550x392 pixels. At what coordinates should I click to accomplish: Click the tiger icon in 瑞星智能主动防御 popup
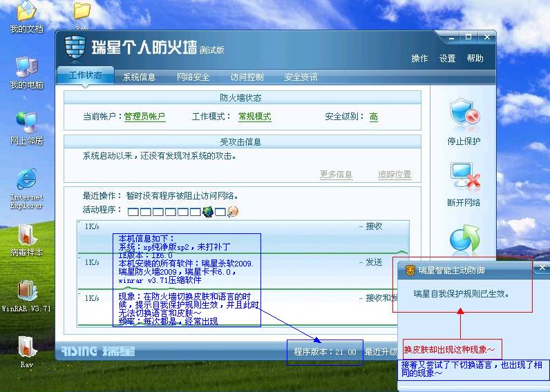[410, 271]
